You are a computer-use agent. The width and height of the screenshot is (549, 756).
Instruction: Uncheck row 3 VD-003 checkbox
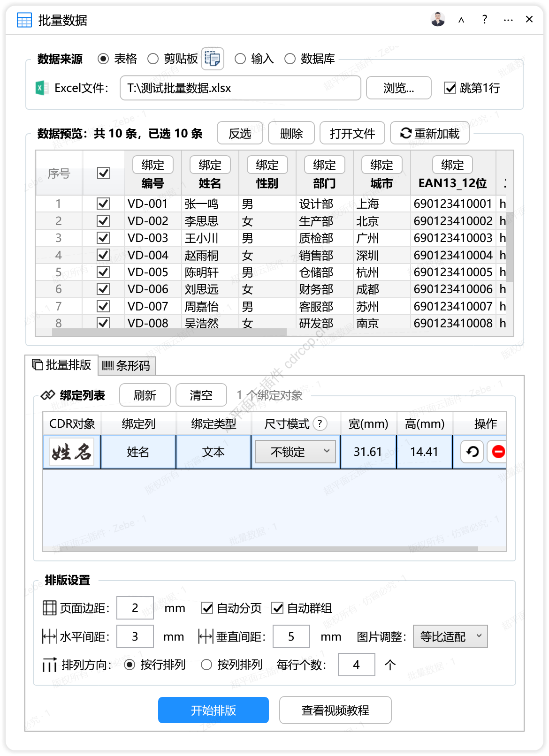[103, 238]
